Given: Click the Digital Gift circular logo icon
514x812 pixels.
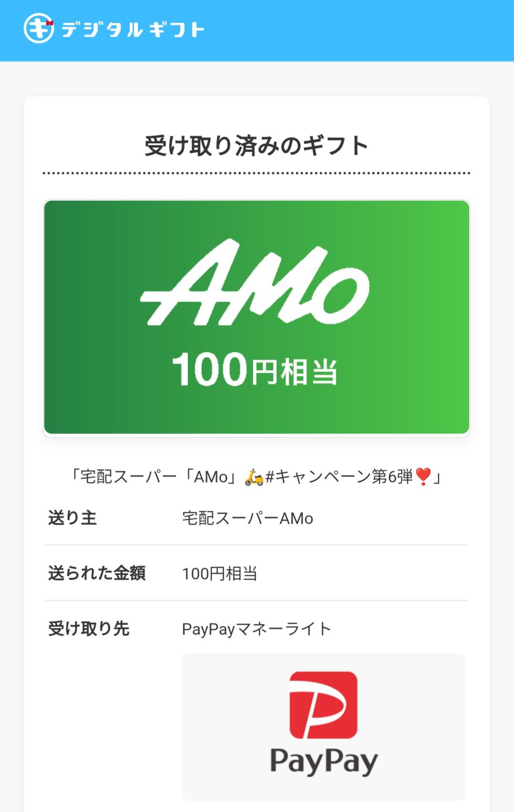Looking at the screenshot, I should [x=39, y=29].
